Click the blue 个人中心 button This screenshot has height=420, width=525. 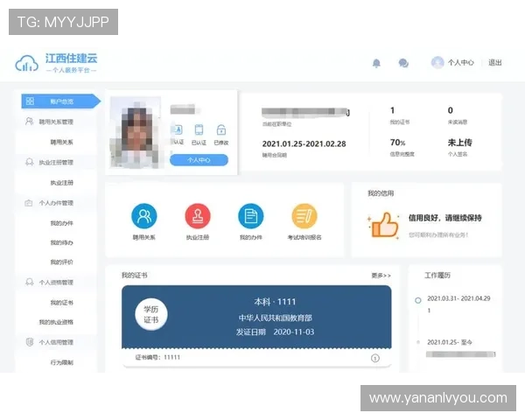point(199,160)
